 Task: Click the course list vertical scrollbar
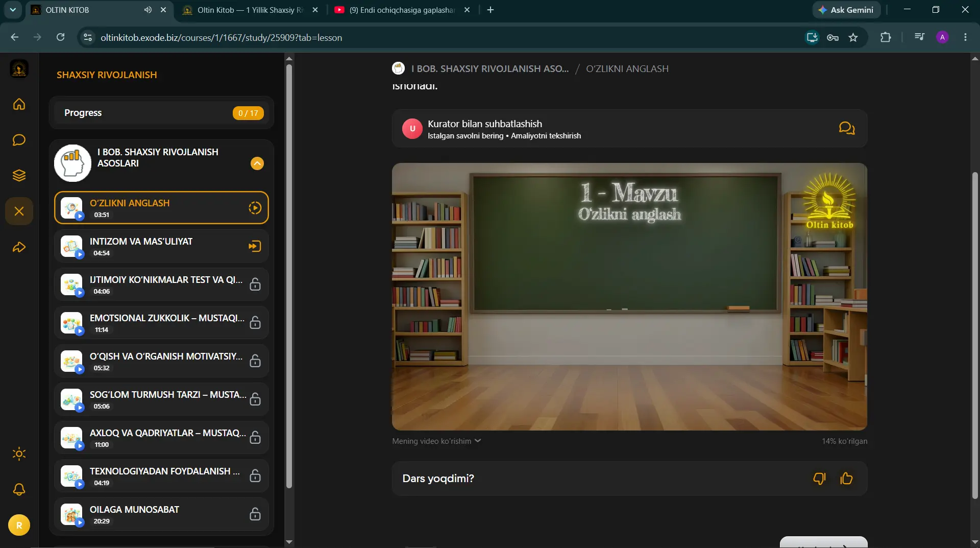click(289, 276)
